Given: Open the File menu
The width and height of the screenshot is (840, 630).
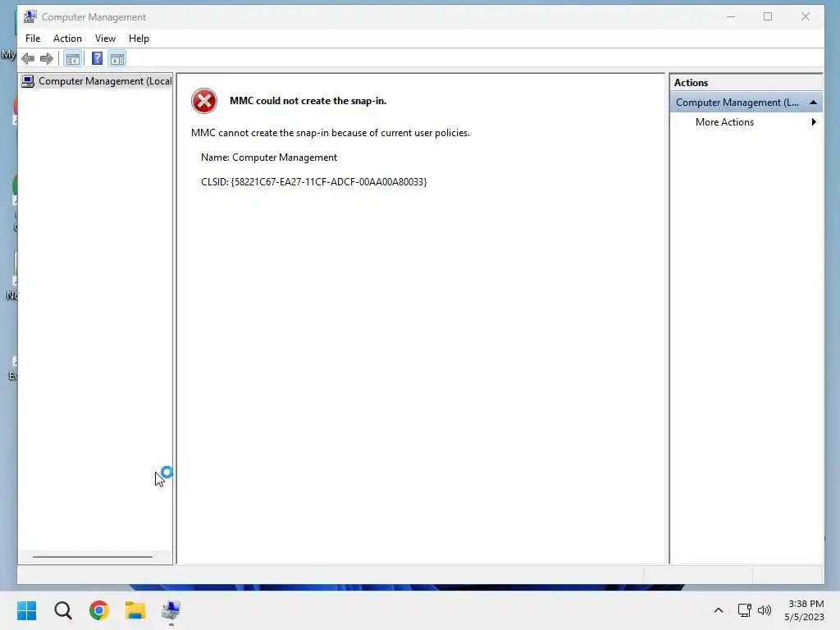Looking at the screenshot, I should (x=33, y=39).
